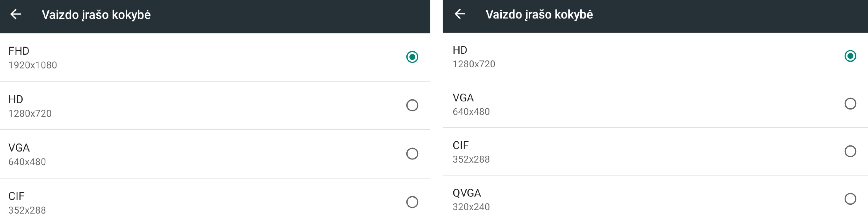Image resolution: width=868 pixels, height=221 pixels.
Task: Click right panel title Vaizdo įrašo kokybė
Action: pyautogui.click(x=539, y=14)
